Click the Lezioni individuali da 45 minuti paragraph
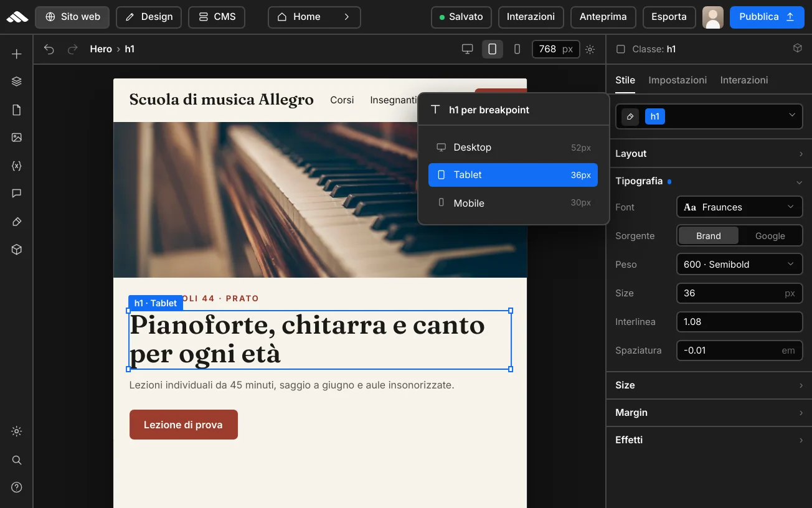This screenshot has width=812, height=508. 292,385
